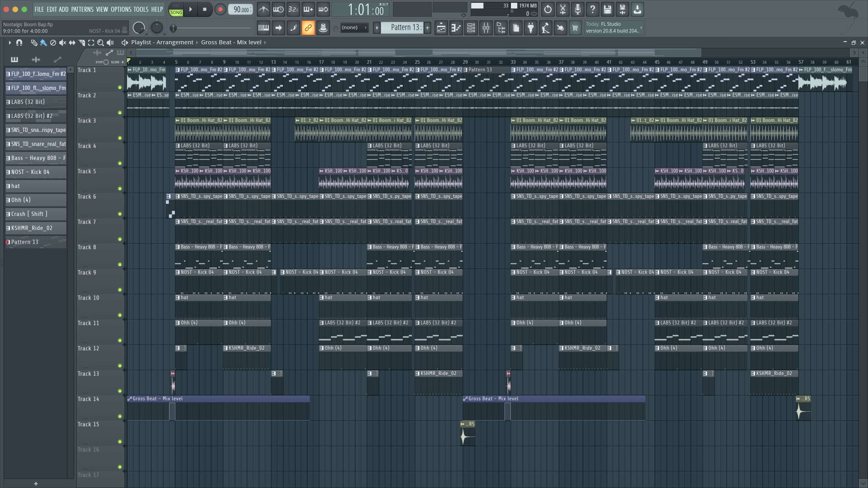Image resolution: width=868 pixels, height=488 pixels.
Task: Open the plugin picker plug icon
Action: [x=531, y=28]
